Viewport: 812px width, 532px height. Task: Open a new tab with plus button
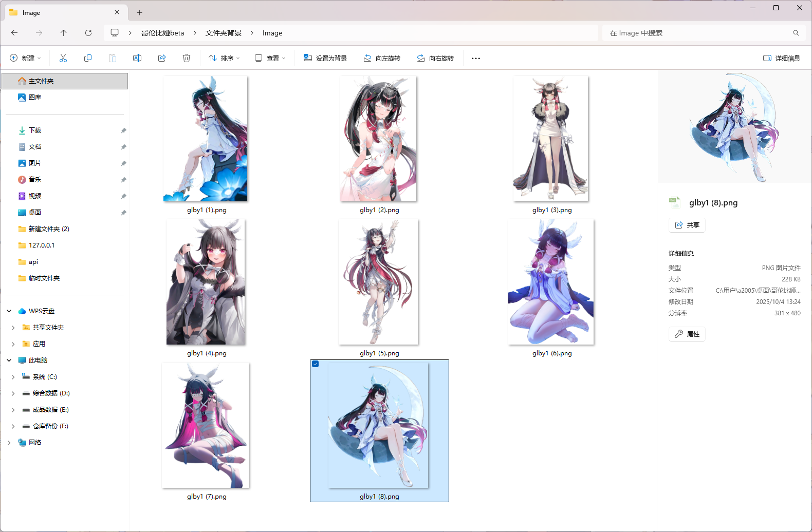point(139,12)
